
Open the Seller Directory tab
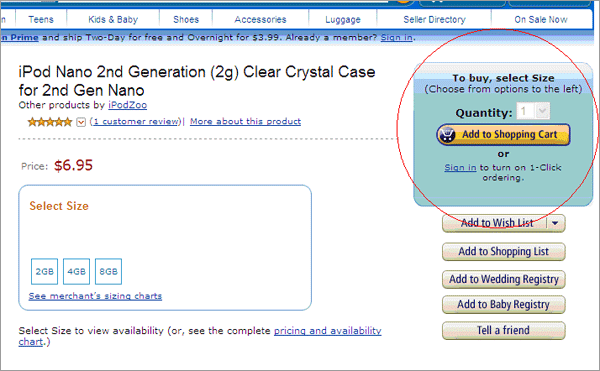pos(434,20)
